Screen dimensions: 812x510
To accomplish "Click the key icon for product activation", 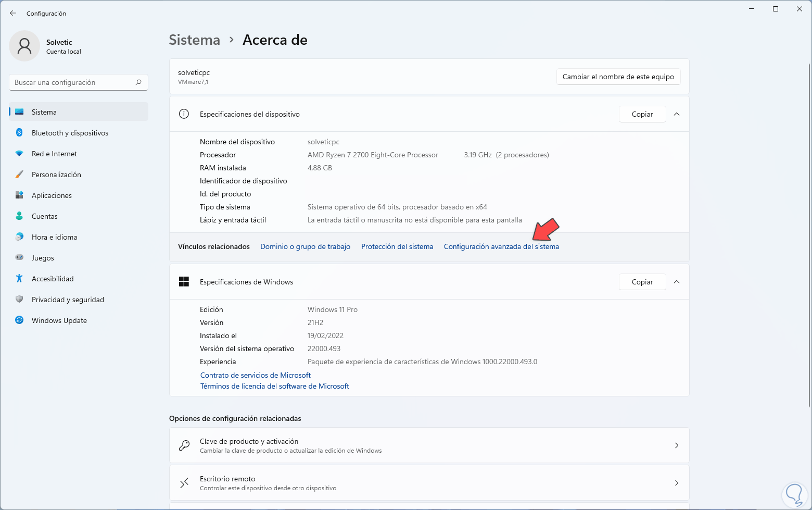I will click(x=184, y=445).
